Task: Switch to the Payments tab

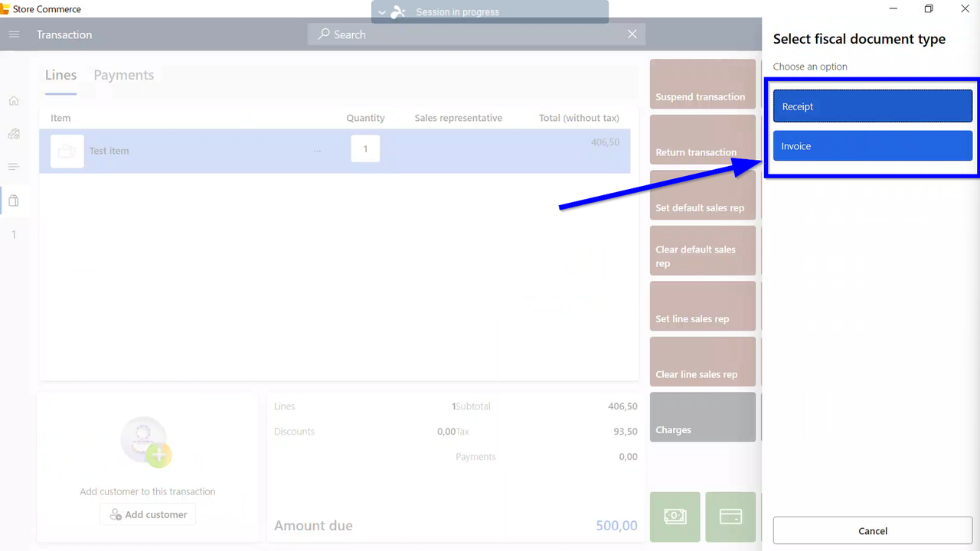Action: 124,75
